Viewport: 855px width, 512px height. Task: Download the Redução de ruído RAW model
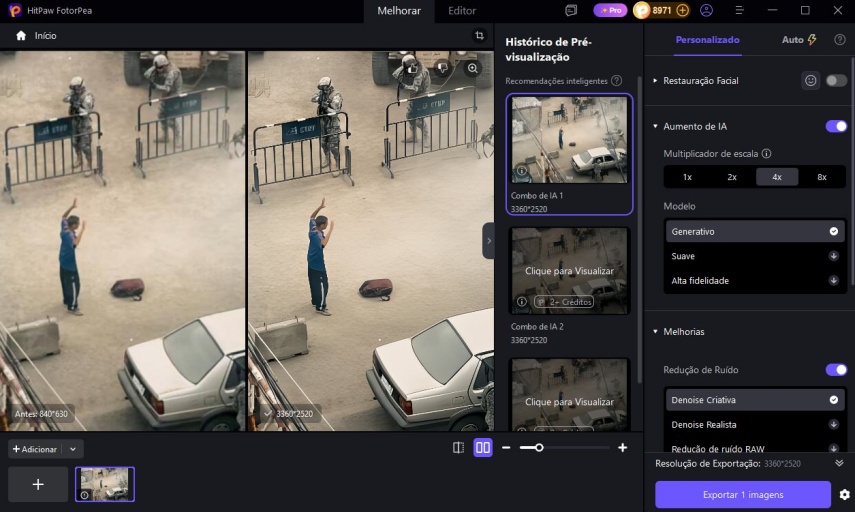click(x=834, y=448)
